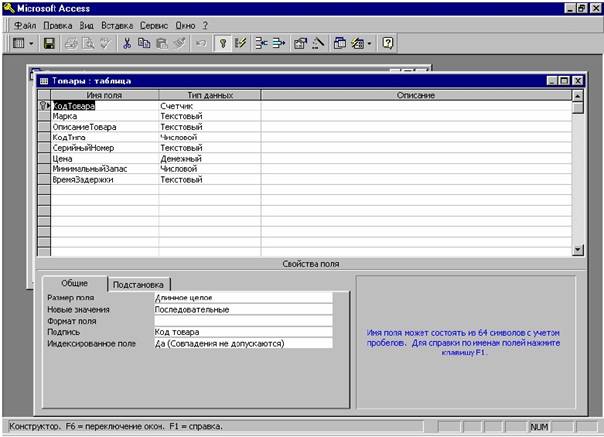This screenshot has height=437, width=604.
Task: Click the Build wand icon
Action: click(x=318, y=43)
